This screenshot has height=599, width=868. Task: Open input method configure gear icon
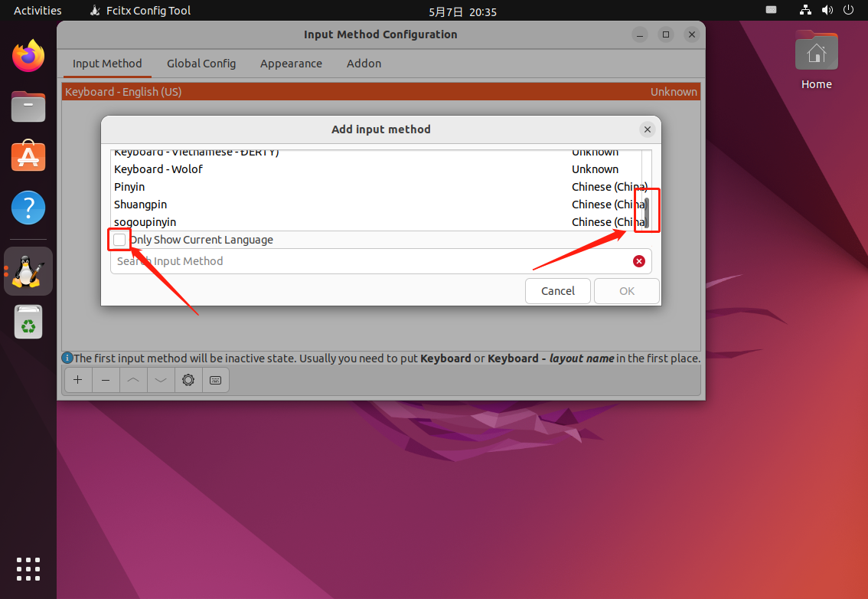(x=188, y=380)
